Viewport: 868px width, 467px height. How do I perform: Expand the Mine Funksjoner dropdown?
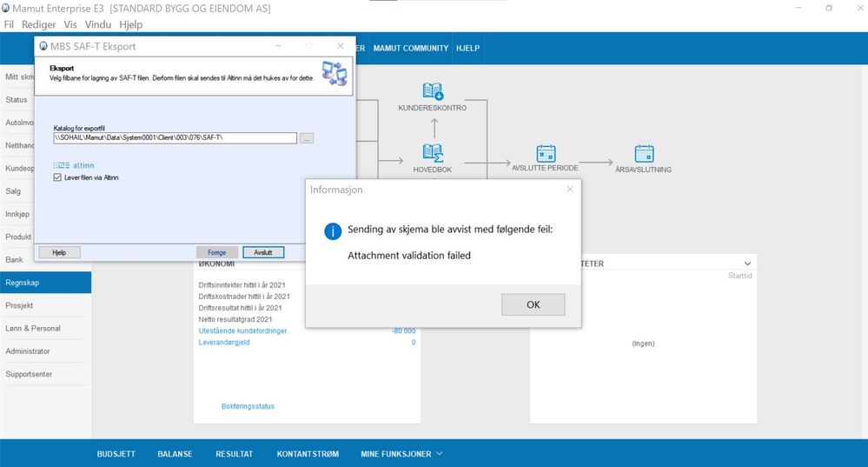coord(401,454)
